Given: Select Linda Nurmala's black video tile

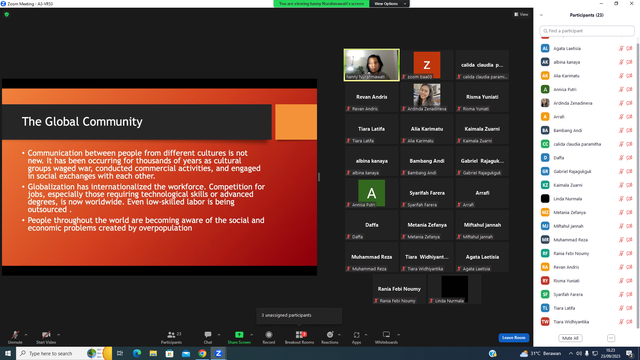Looking at the screenshot, I should [x=454, y=289].
